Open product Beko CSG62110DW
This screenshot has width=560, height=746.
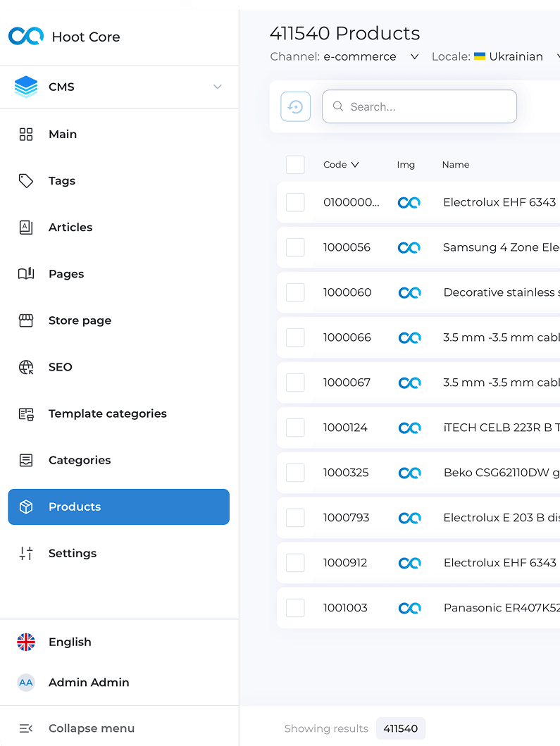[502, 473]
